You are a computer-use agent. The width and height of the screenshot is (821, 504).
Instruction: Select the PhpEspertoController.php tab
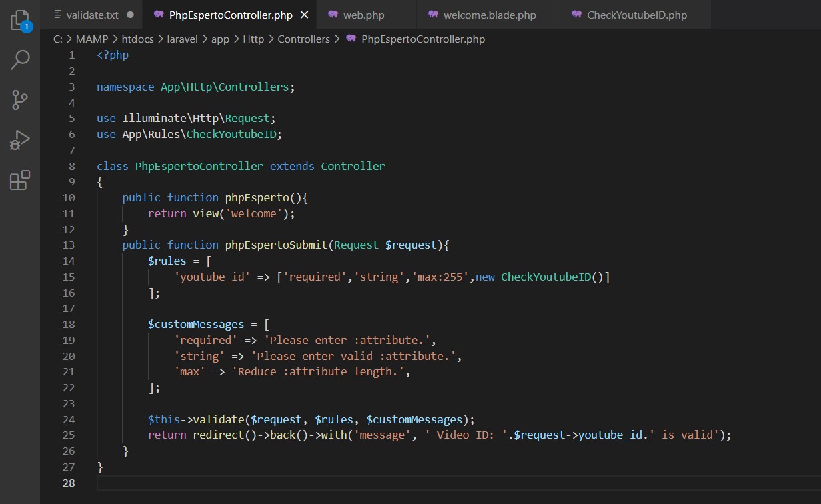(x=231, y=15)
